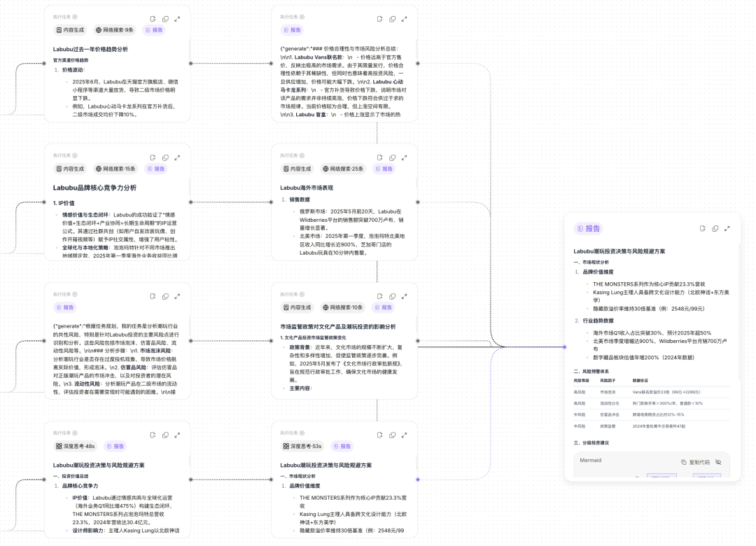Expand the Labubu过去一年价格趋势分析 card to fullscreen
The width and height of the screenshot is (756, 546).
pos(177,19)
